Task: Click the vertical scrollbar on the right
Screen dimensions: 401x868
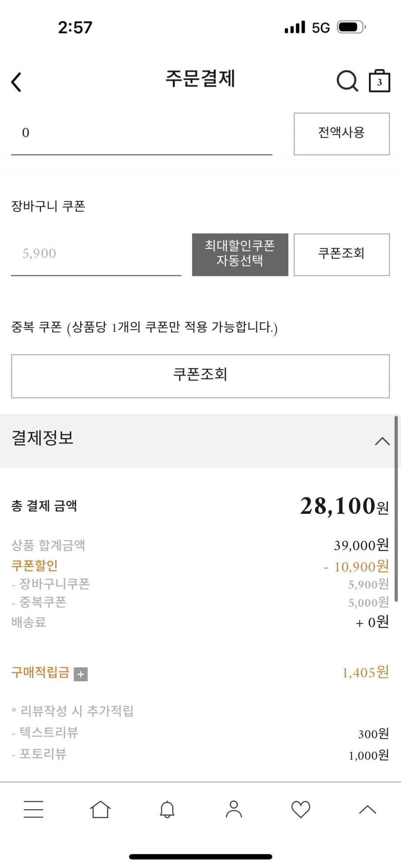Action: click(396, 508)
